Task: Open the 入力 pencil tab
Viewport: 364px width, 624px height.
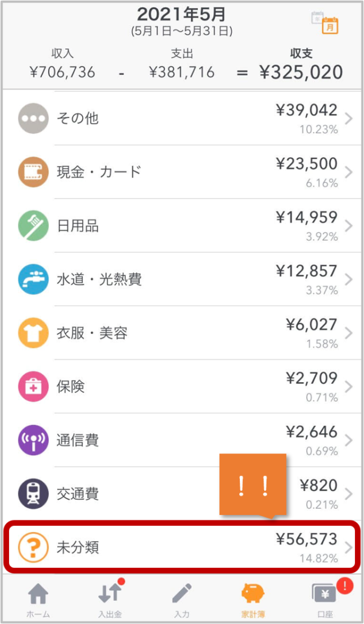Action: click(181, 600)
